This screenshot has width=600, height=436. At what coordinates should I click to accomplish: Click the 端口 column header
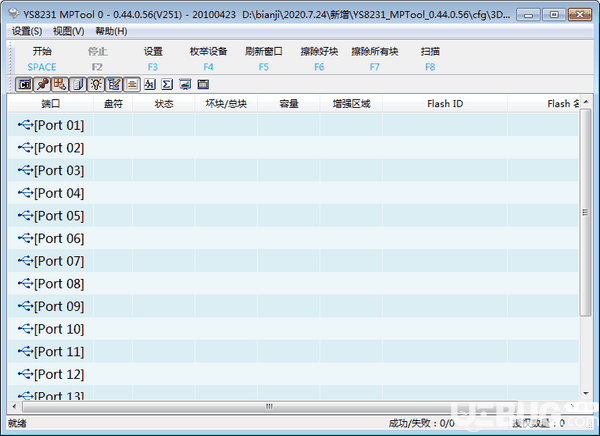[51, 104]
